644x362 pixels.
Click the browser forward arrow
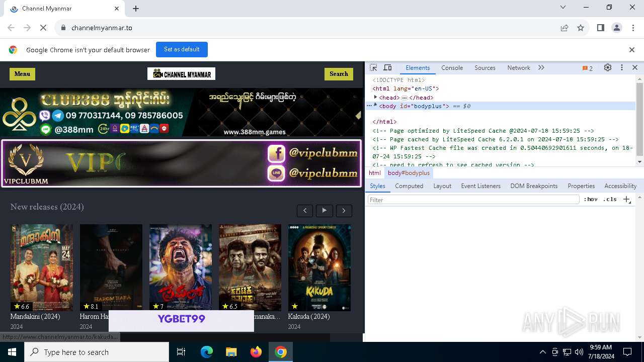27,28
